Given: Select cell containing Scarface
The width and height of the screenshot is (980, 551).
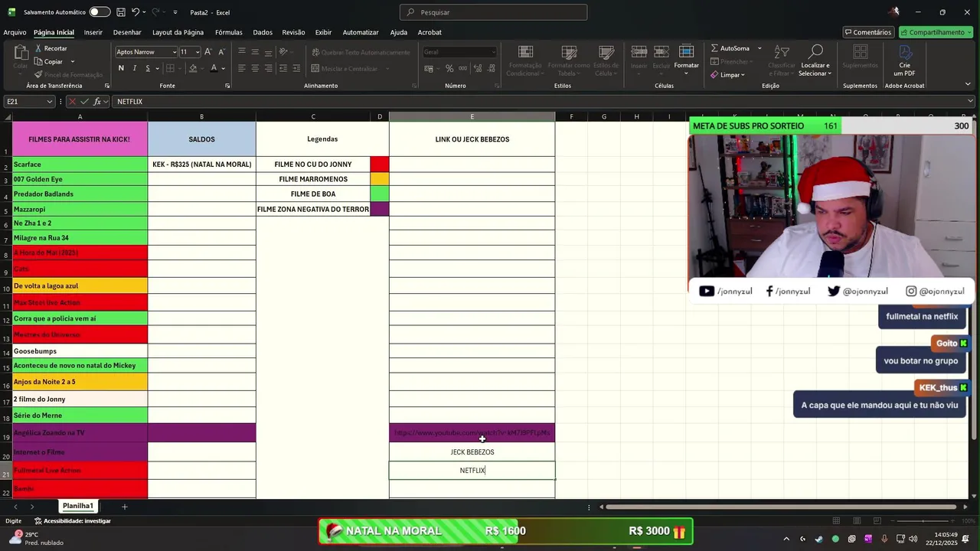Looking at the screenshot, I should [x=80, y=164].
